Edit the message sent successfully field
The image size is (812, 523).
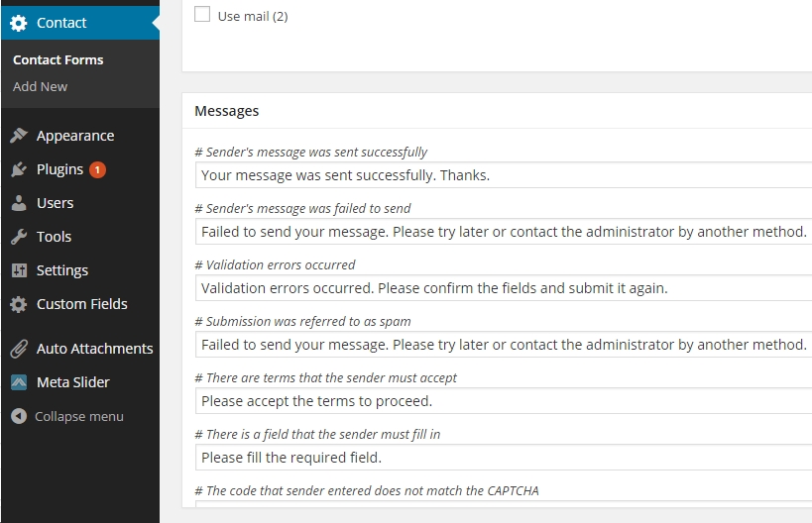[x=504, y=175]
